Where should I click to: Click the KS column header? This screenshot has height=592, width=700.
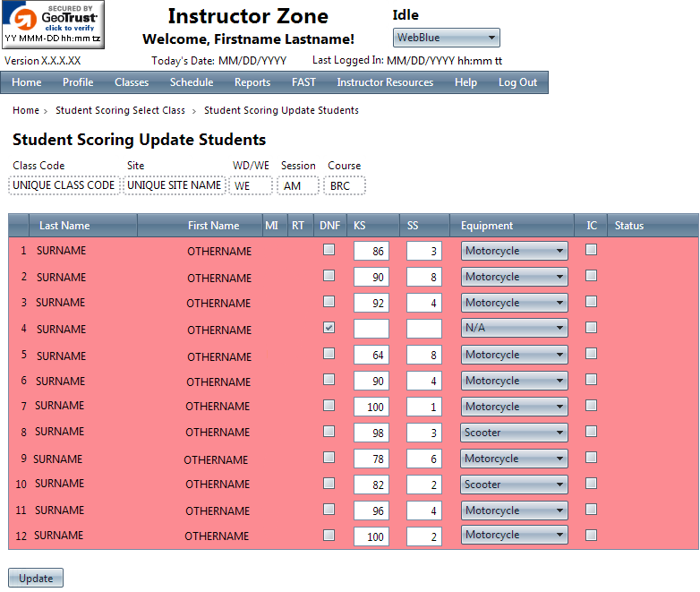[373, 225]
